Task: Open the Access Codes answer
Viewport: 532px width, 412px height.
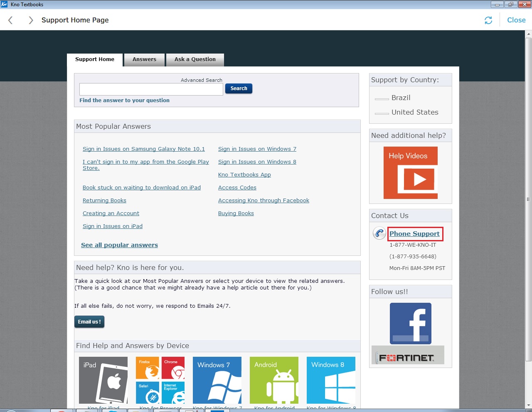Action: click(237, 188)
